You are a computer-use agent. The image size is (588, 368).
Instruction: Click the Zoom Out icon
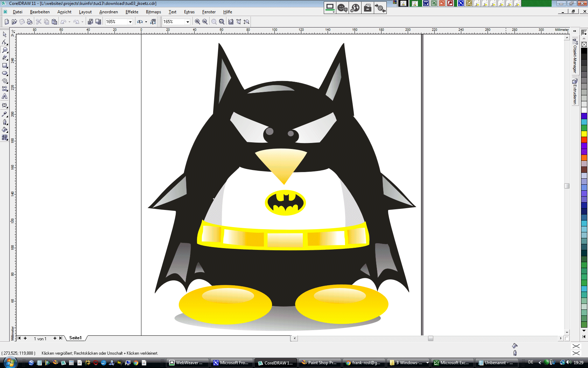(205, 22)
